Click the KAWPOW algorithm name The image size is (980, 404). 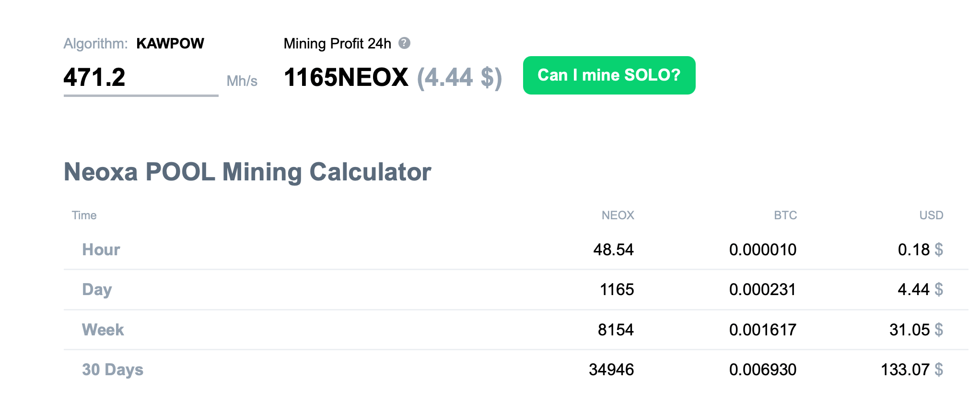[x=170, y=44]
